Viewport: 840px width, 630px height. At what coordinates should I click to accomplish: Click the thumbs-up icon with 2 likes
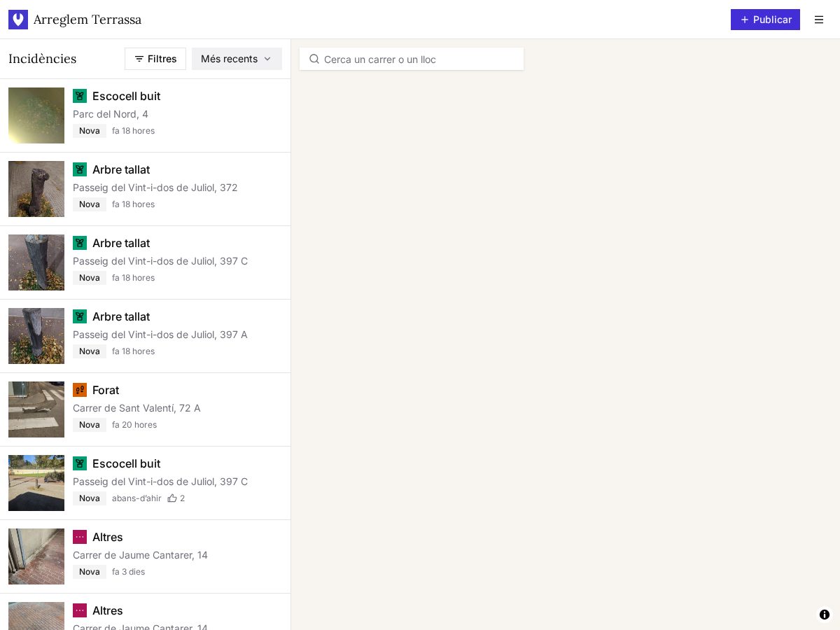click(172, 498)
